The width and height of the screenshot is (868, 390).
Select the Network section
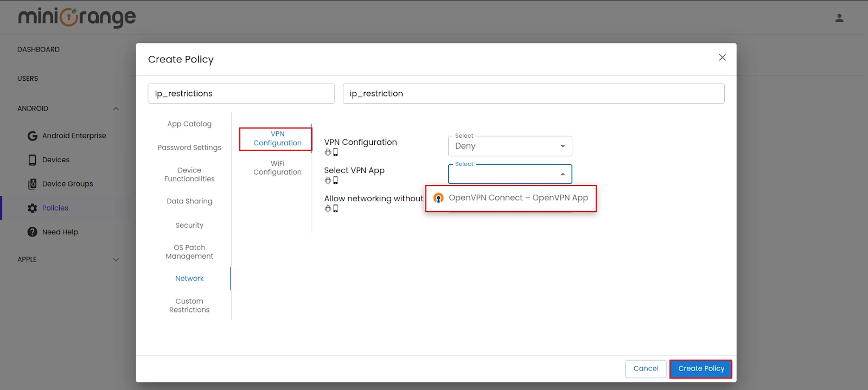(x=189, y=279)
